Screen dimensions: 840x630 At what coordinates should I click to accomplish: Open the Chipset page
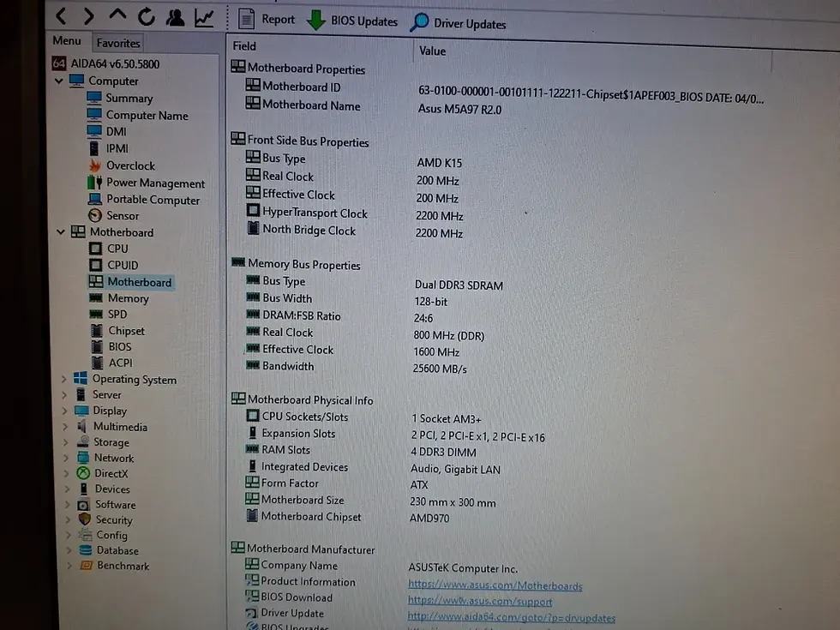pyautogui.click(x=117, y=331)
